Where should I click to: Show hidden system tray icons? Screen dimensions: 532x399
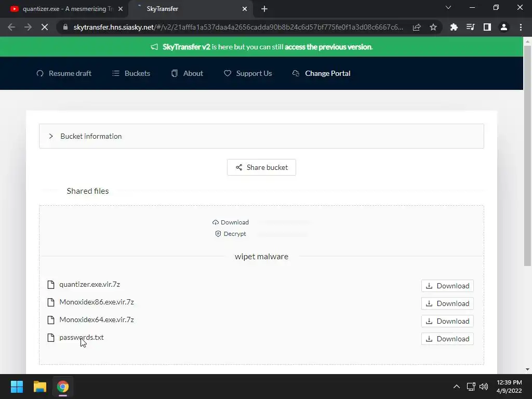coord(457,387)
